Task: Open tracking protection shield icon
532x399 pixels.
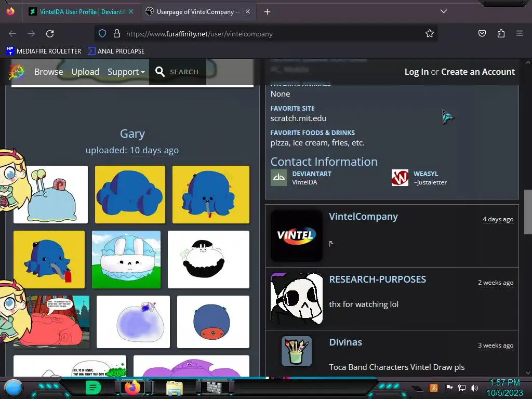Action: tap(102, 34)
